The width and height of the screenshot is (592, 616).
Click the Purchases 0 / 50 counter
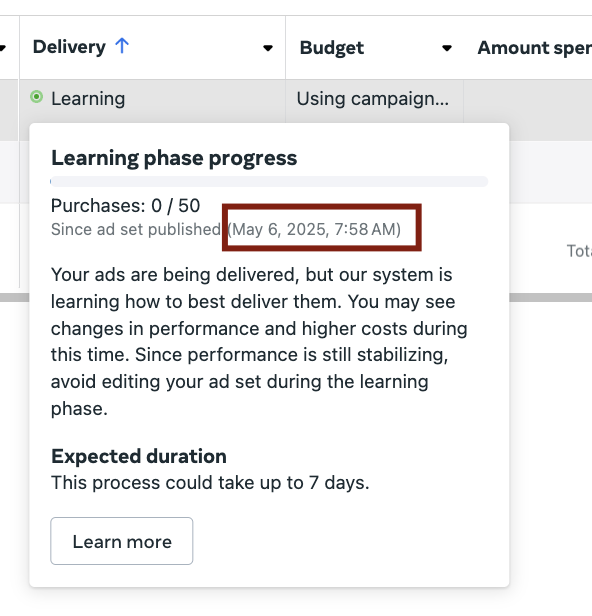126,205
